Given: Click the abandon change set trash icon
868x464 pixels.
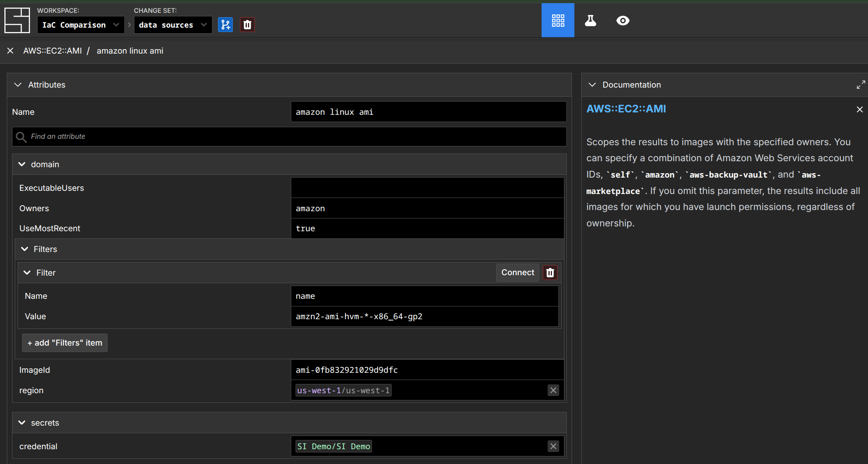Looking at the screenshot, I should click(247, 25).
